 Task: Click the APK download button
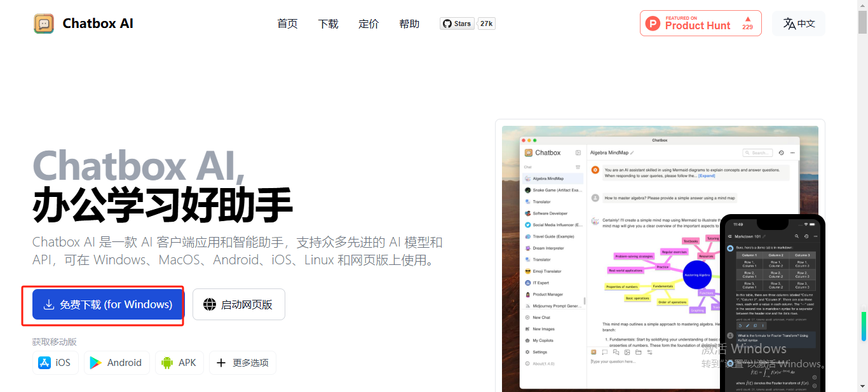(179, 363)
